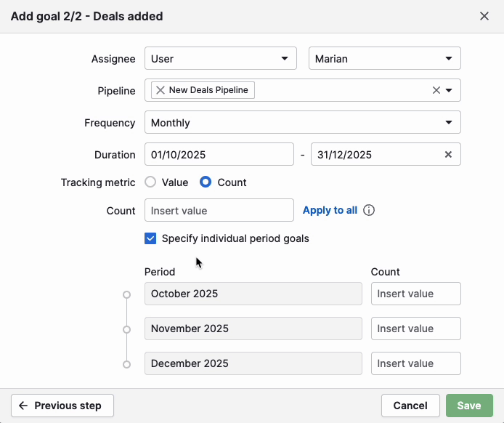
Task: Show info about Apply to all
Action: [x=369, y=211]
